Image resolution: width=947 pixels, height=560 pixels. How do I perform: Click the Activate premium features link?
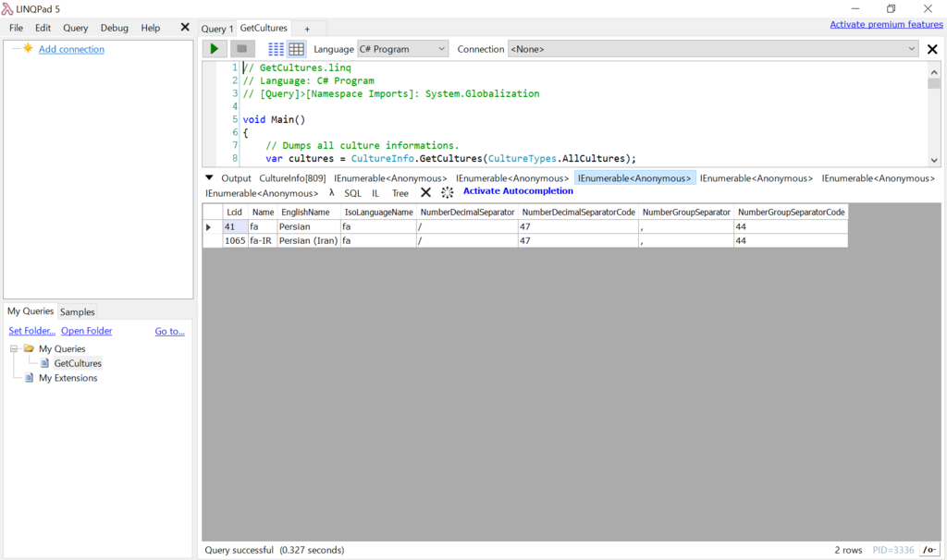pos(885,24)
